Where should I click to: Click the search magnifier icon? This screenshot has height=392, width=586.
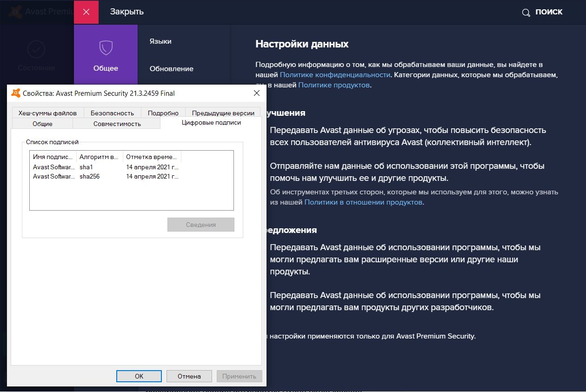(526, 13)
